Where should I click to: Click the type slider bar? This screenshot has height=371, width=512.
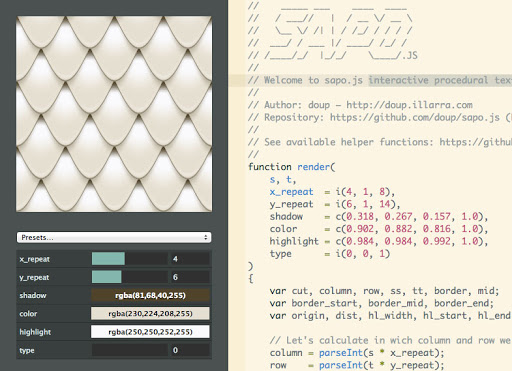coord(129,350)
